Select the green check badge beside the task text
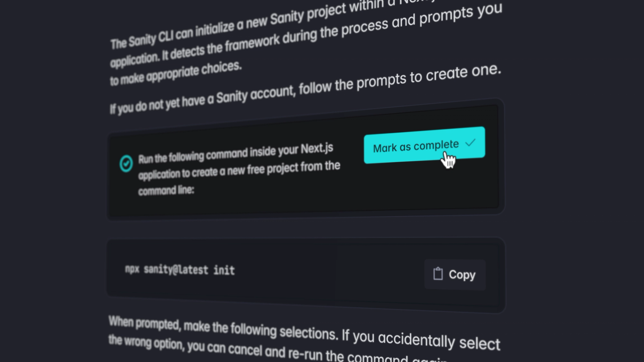644x362 pixels. pos(126,163)
